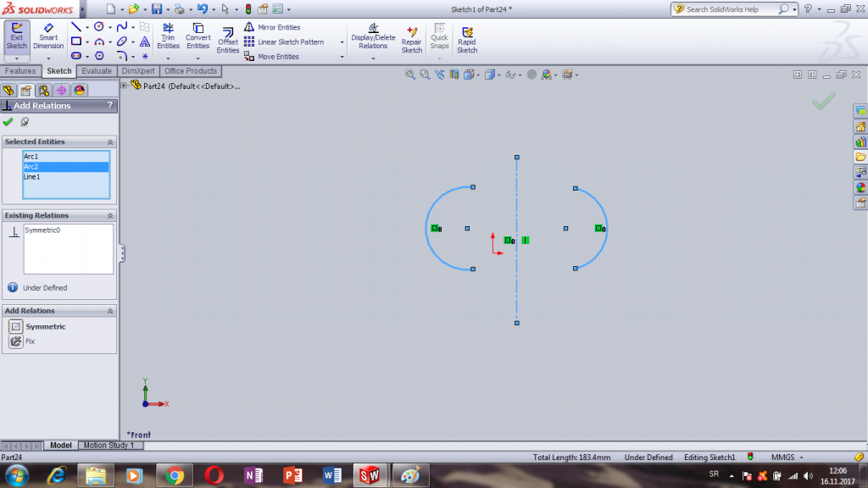Select the Line sketch tool
Viewport: 868px width, 488px height.
76,26
